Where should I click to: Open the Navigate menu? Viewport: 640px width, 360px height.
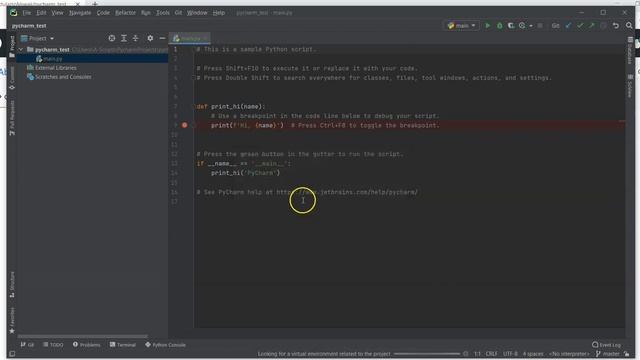[80, 13]
